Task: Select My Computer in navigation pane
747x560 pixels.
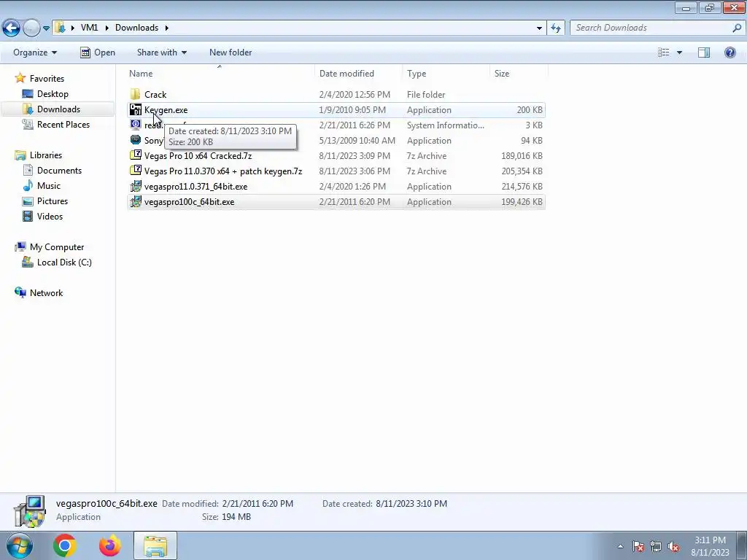Action: 57,247
